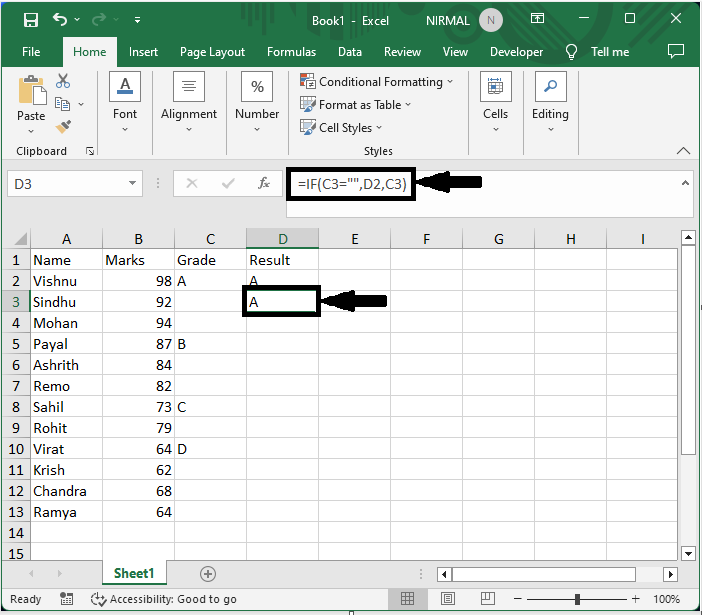Select the cell containing Ramya
This screenshot has height=615, width=702.
(66, 512)
